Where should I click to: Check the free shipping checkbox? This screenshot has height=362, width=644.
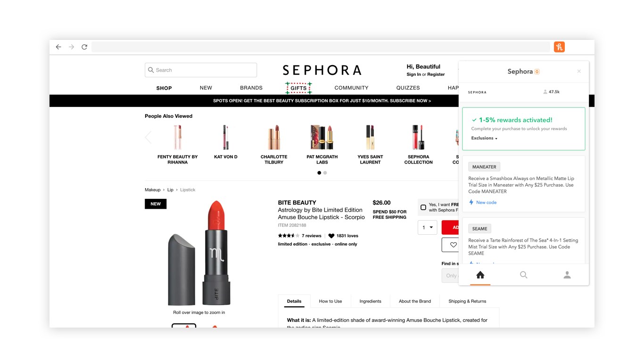423,207
